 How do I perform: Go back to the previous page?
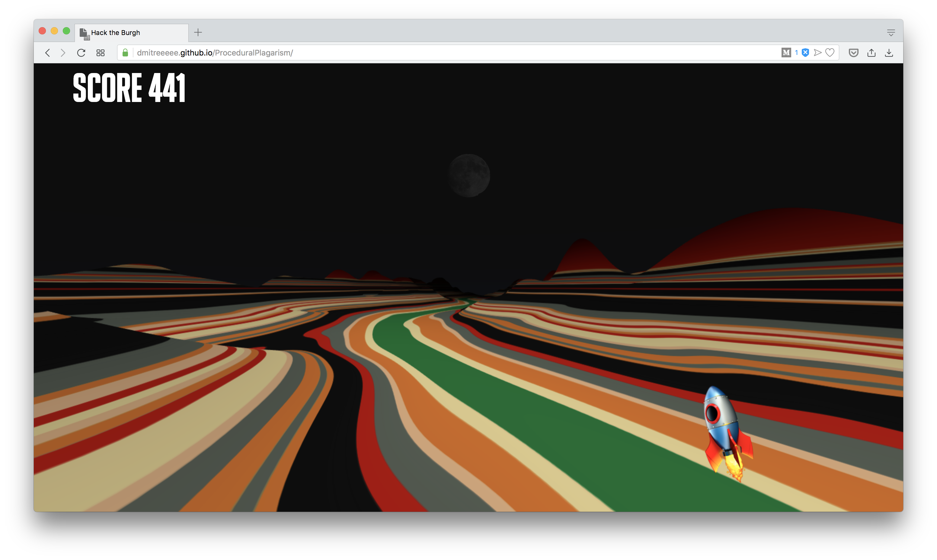tap(48, 53)
